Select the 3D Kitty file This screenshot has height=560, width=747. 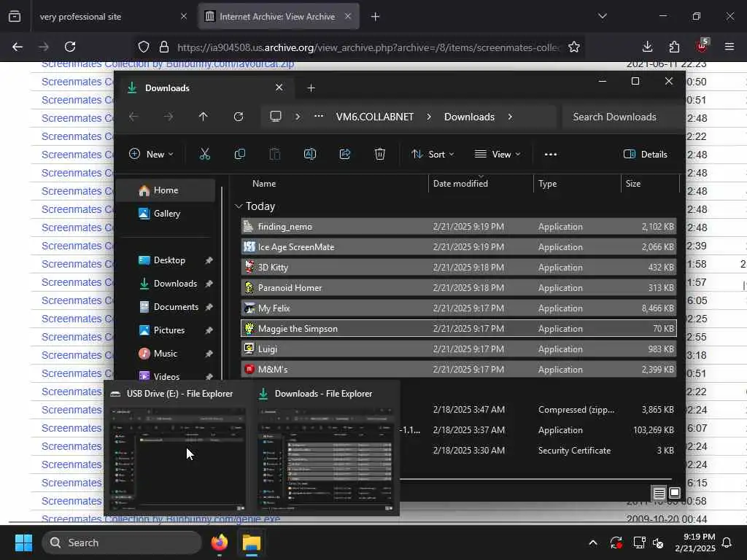click(x=458, y=268)
